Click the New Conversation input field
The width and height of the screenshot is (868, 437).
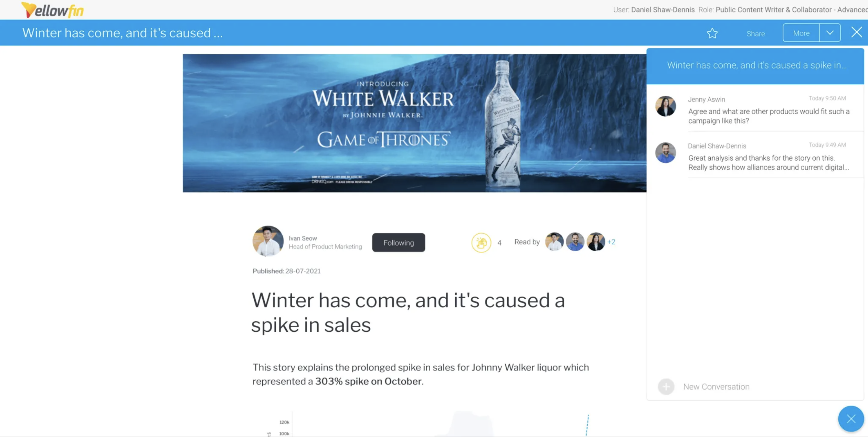pyautogui.click(x=716, y=387)
